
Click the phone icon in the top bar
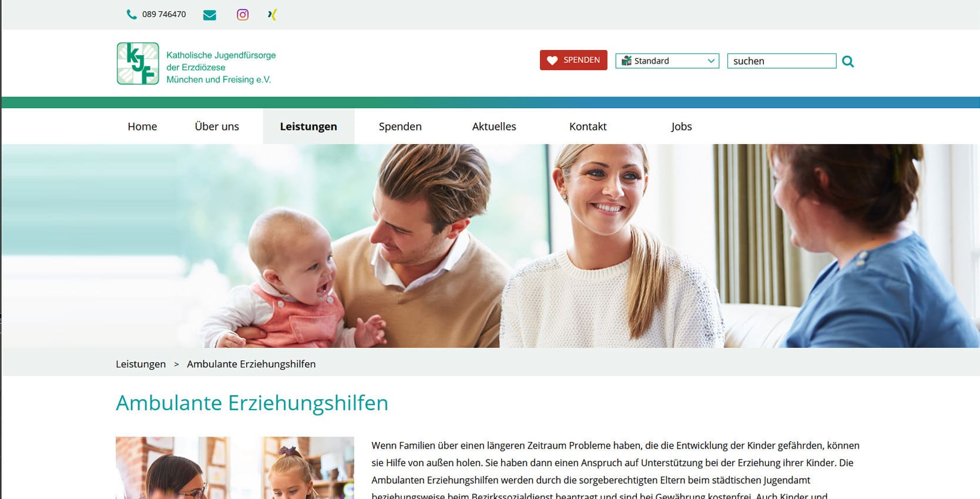pos(132,14)
